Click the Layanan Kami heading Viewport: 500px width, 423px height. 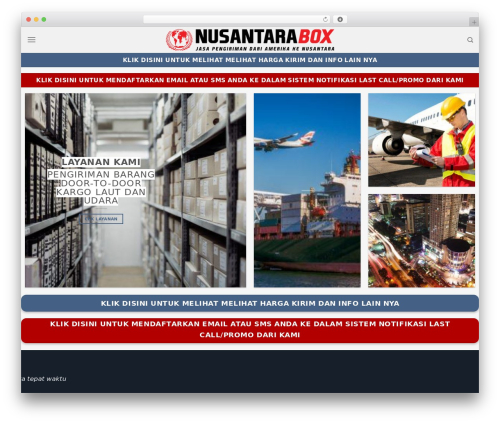tap(101, 162)
